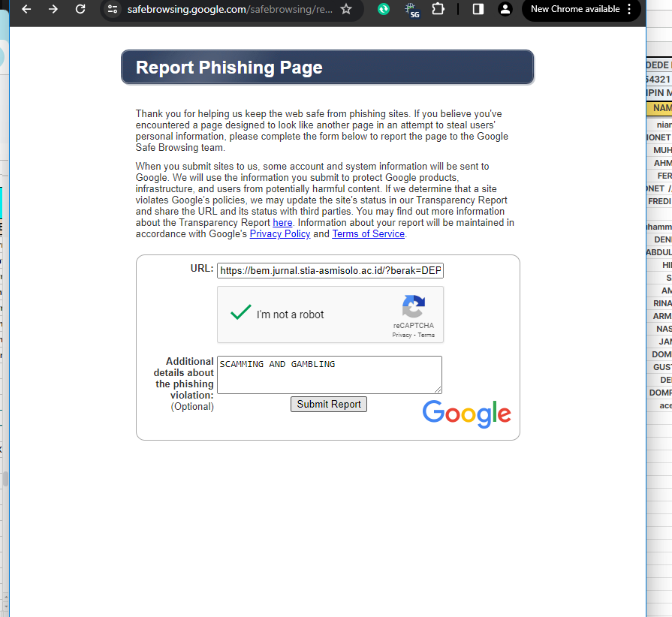Select the yellow NAM header cell in spreadsheet

(659, 108)
